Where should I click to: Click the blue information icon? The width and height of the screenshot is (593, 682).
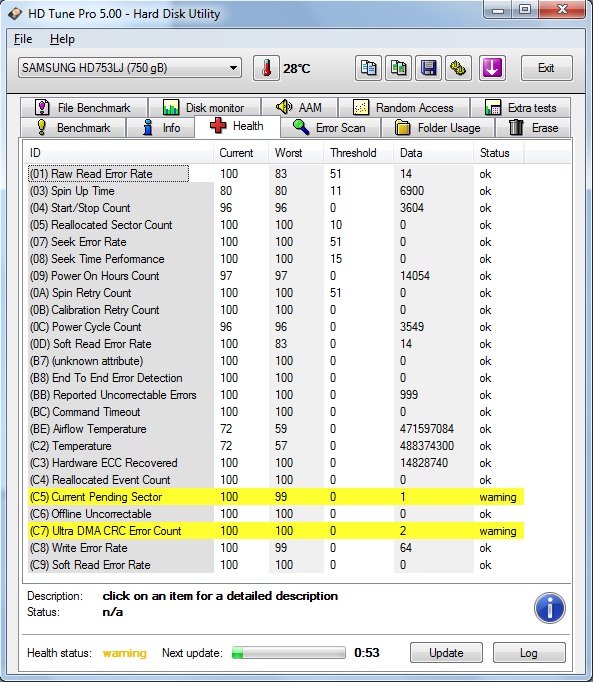point(550,608)
